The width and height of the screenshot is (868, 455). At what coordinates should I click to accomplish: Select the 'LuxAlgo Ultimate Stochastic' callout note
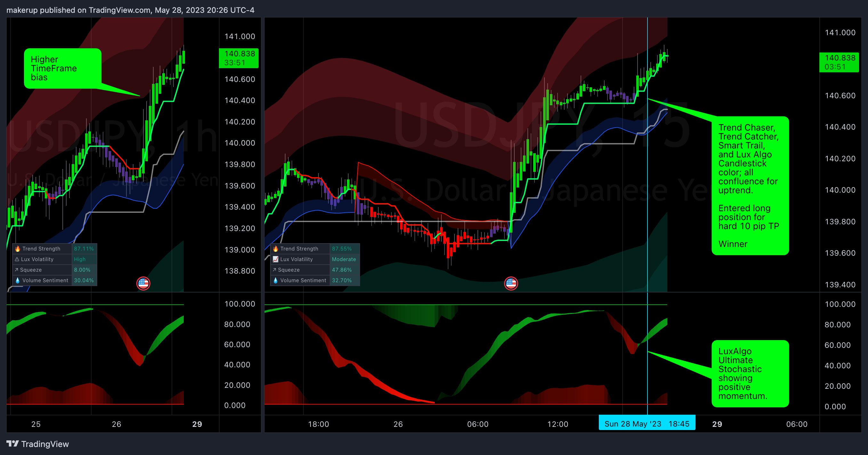point(750,373)
